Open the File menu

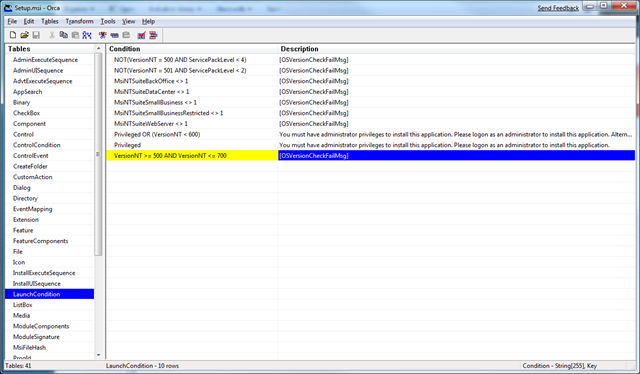(x=12, y=21)
